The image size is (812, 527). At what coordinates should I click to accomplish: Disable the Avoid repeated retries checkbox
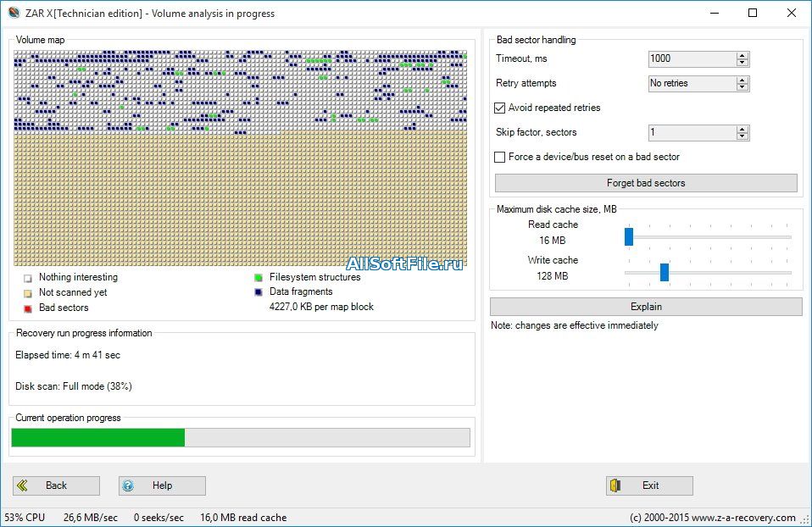click(x=500, y=108)
